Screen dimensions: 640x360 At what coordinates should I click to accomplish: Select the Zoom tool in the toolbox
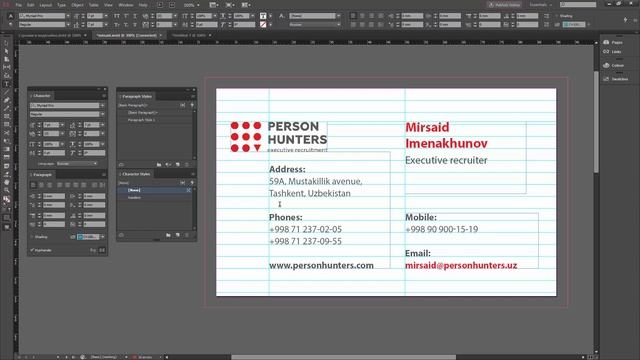click(x=6, y=191)
